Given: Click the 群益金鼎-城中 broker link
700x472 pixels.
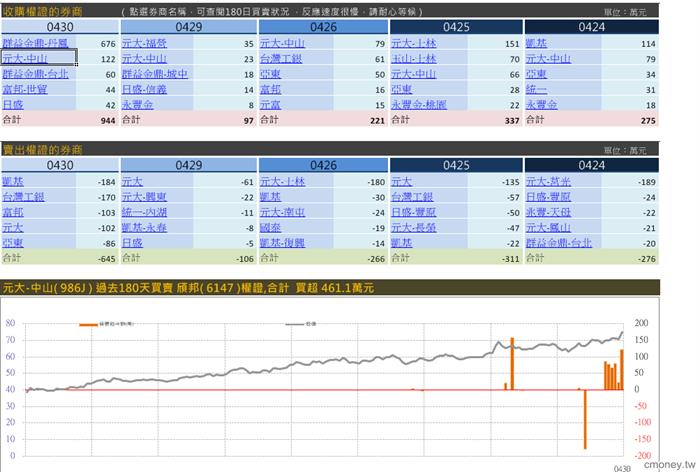Looking at the screenshot, I should 155,74.
